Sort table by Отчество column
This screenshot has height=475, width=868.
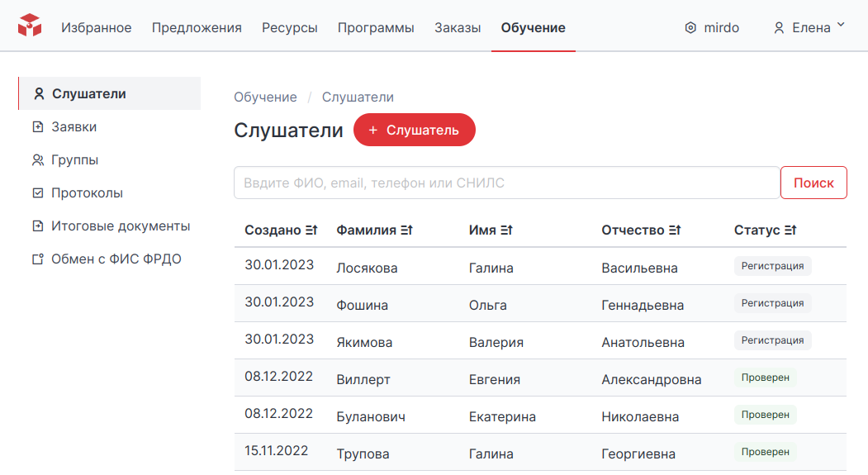pos(675,230)
